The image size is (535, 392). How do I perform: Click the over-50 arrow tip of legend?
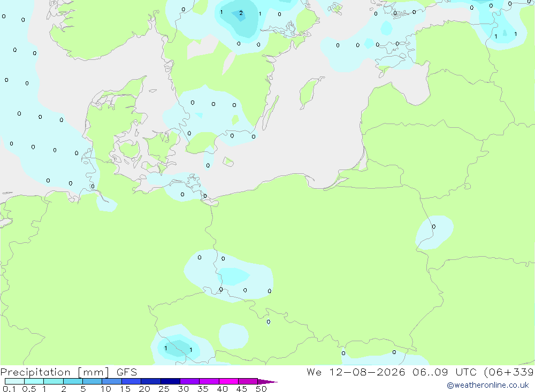click(x=267, y=381)
